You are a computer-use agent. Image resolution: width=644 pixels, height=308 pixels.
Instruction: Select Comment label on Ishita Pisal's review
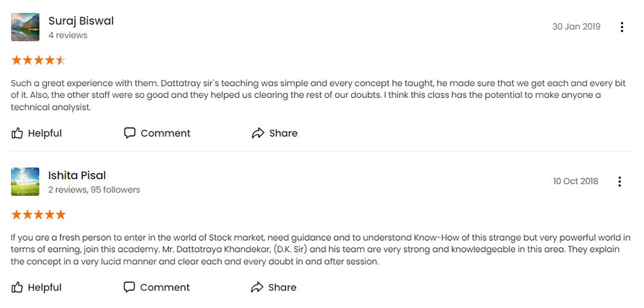coord(165,288)
